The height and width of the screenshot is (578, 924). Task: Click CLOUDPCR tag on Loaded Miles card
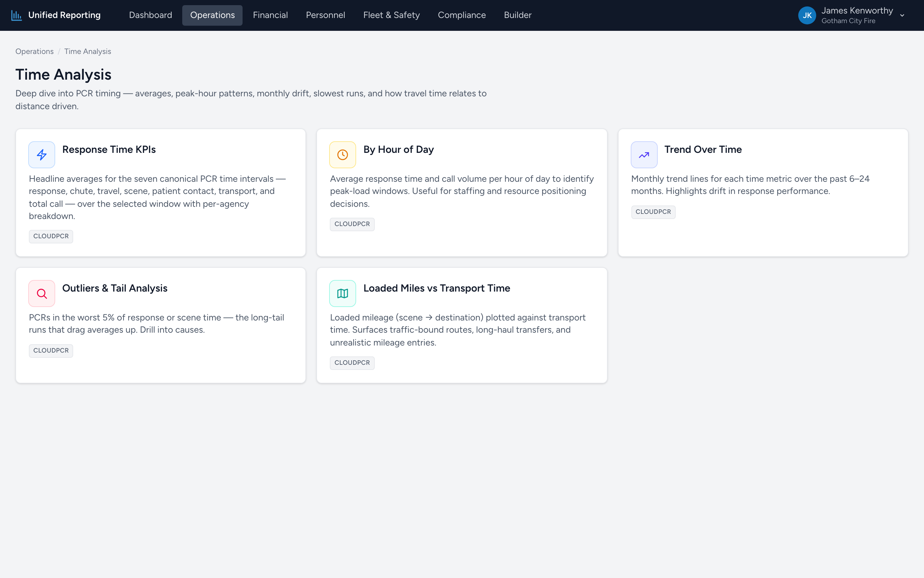[352, 363]
